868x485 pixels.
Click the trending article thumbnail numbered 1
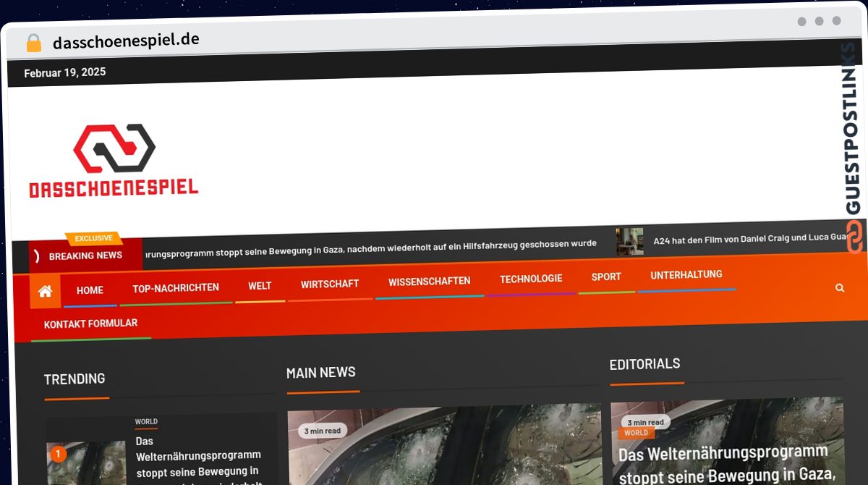coord(86,463)
